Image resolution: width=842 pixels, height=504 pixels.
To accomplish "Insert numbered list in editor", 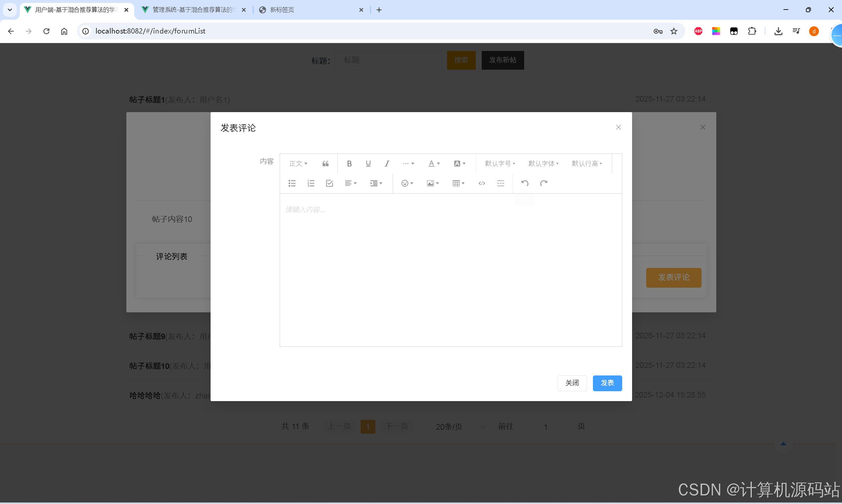I will [311, 183].
